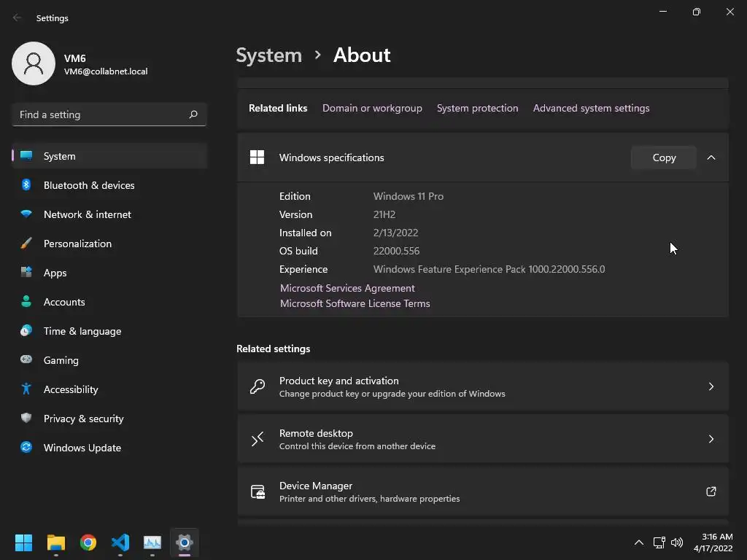747x560 pixels.
Task: Click the taskbar clock and date
Action: tap(713, 542)
